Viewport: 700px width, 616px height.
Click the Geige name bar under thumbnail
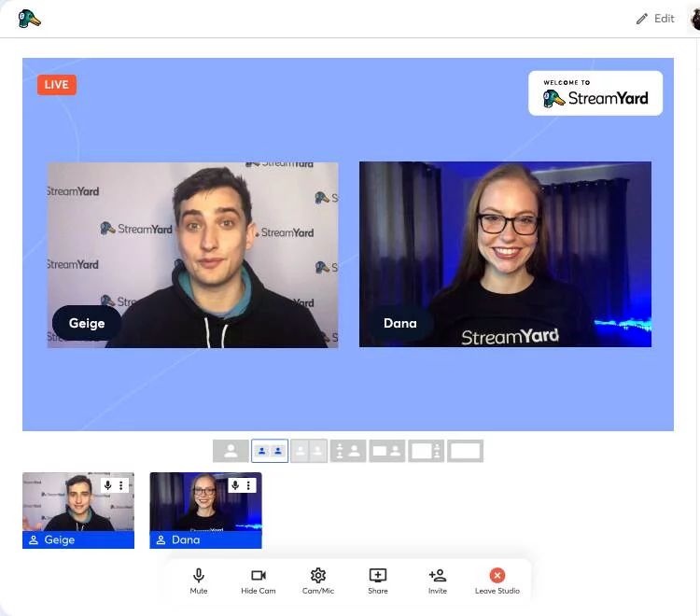(x=78, y=539)
